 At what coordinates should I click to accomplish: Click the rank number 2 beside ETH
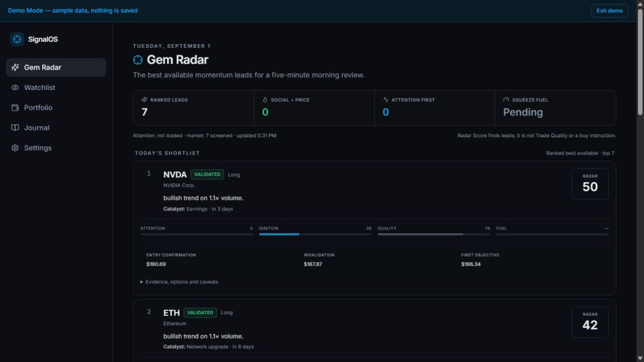[149, 312]
